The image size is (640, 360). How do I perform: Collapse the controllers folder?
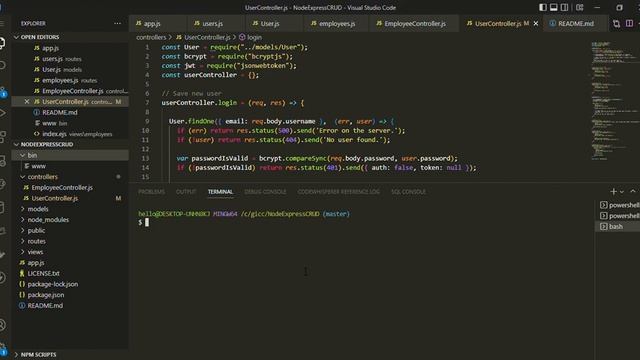70,177
